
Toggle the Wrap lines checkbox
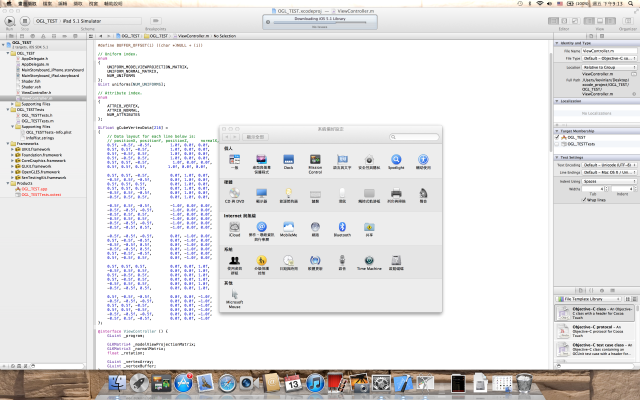pos(584,200)
